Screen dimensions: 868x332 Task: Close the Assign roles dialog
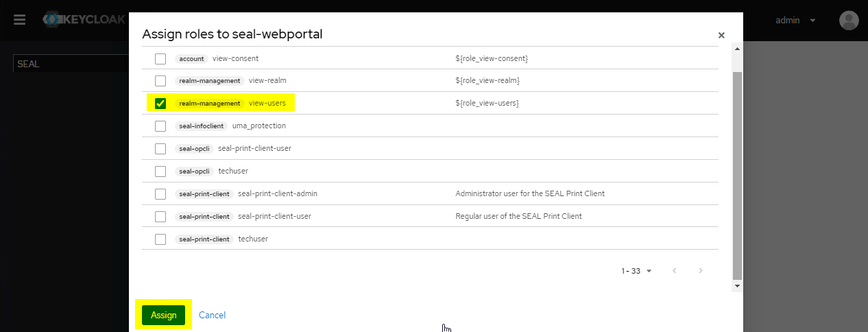click(x=721, y=35)
